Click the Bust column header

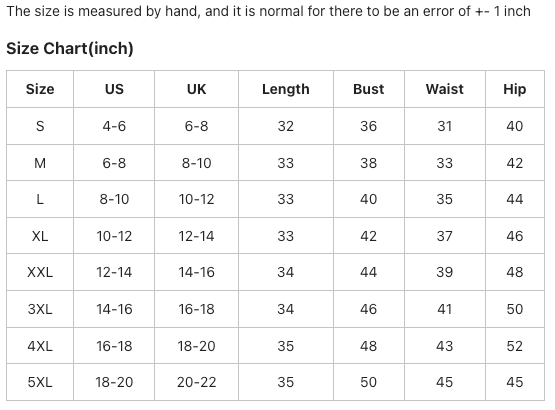[x=368, y=89]
